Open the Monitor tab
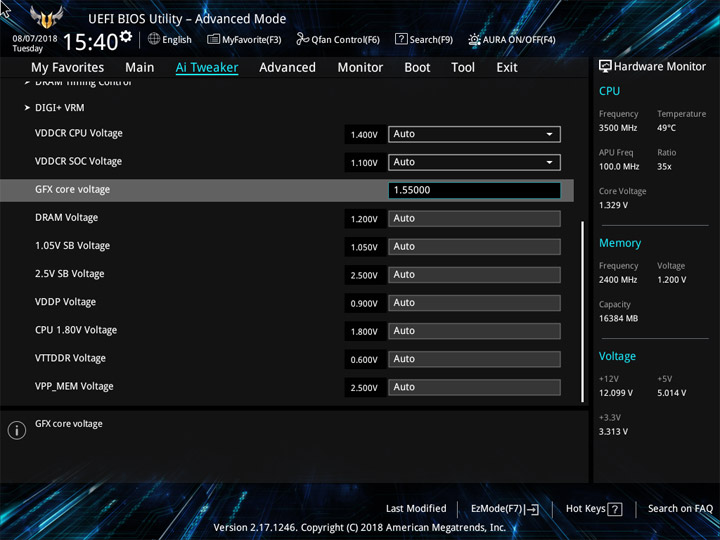The width and height of the screenshot is (720, 540). point(360,68)
